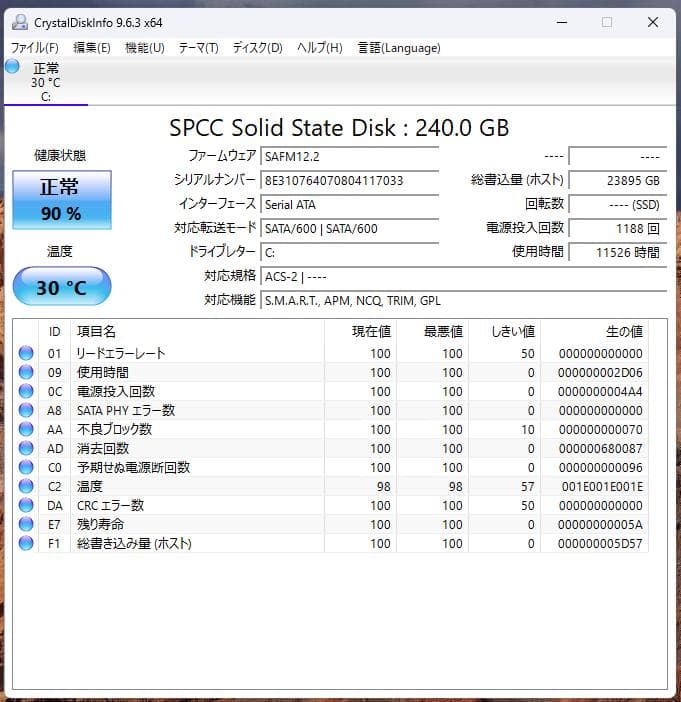The height and width of the screenshot is (702, 681).
Task: Click the serial number field 8E310764070804117033
Action: click(349, 180)
